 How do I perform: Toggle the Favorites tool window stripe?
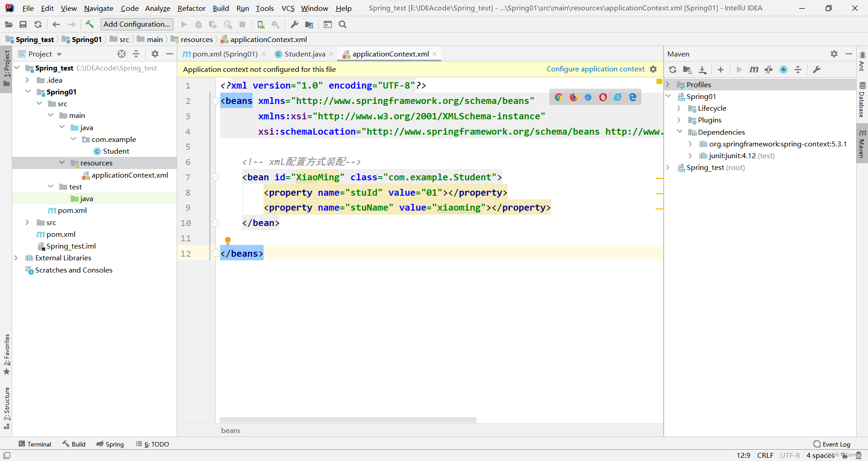pyautogui.click(x=6, y=355)
